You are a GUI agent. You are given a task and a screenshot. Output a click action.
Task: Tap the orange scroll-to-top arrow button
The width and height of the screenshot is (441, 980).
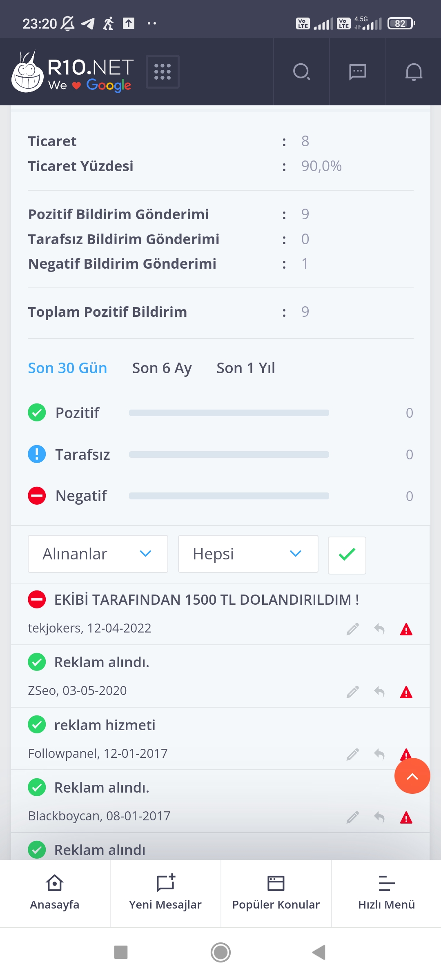pos(412,776)
